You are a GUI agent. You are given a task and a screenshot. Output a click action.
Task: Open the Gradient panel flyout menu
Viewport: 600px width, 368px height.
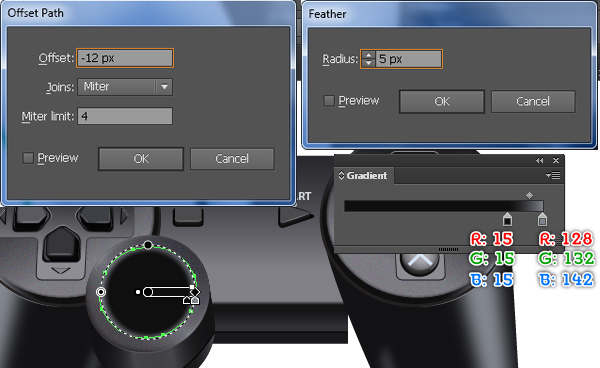point(553,176)
